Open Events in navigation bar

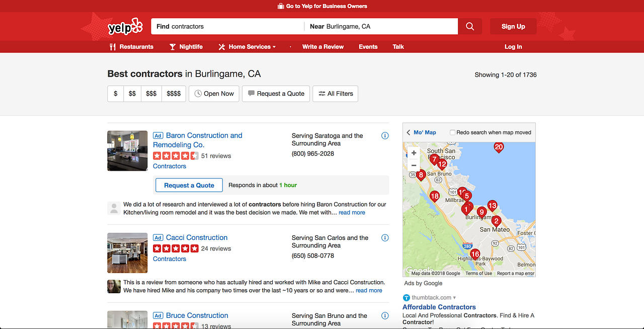pos(368,47)
